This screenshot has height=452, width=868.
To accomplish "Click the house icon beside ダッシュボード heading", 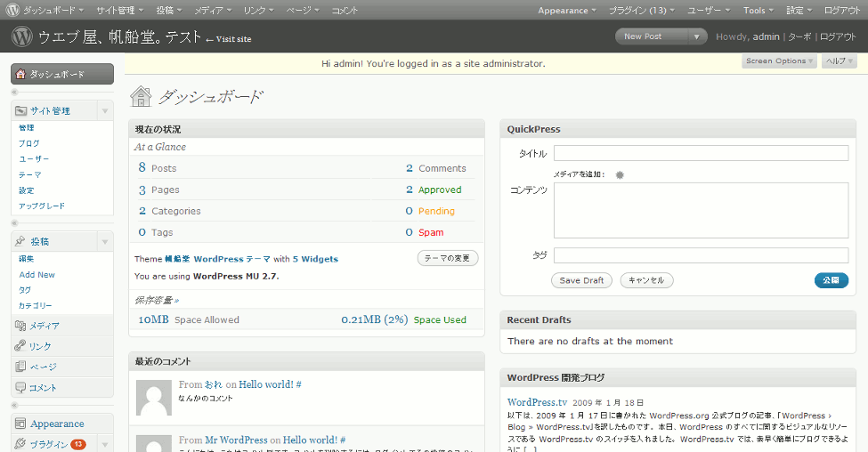I will coord(141,96).
